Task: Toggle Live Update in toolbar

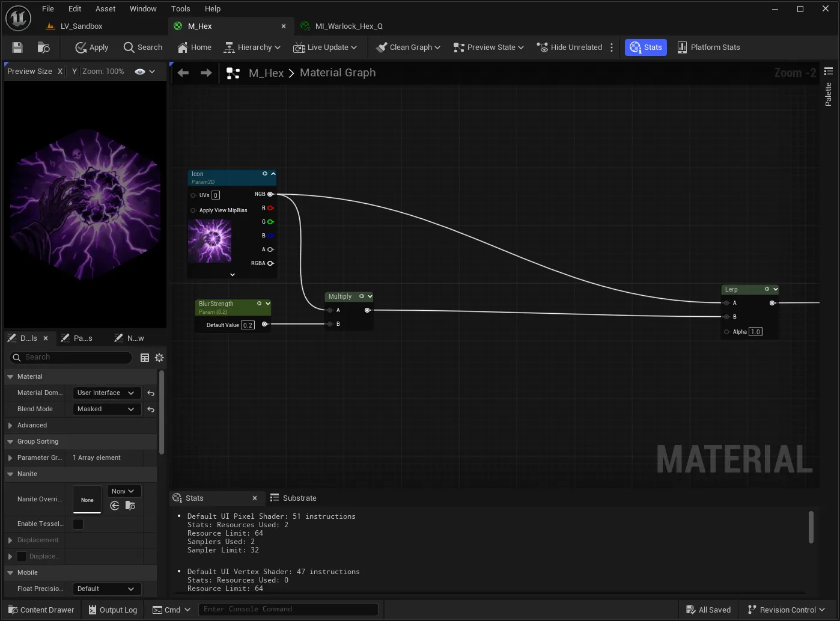Action: coord(325,47)
